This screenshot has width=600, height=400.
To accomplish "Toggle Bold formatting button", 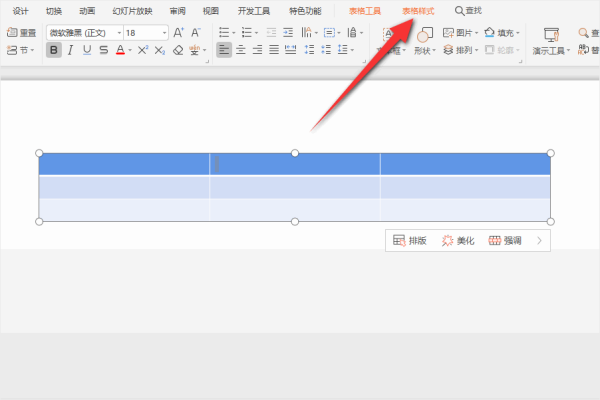I will coord(54,50).
